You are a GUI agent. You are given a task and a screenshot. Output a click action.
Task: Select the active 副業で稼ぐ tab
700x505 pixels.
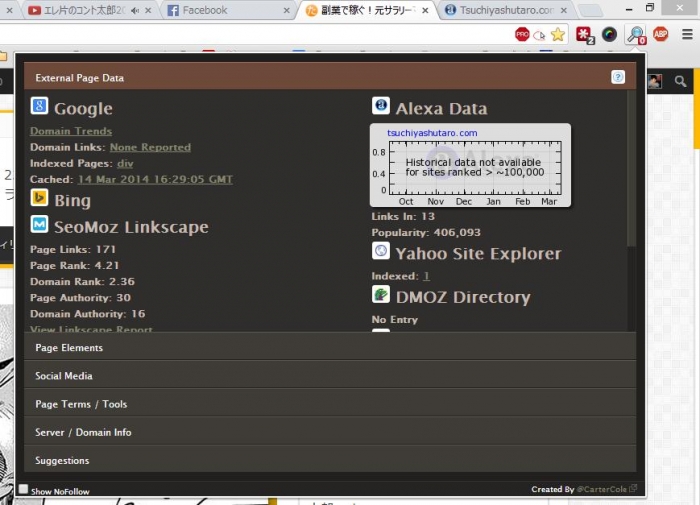(x=366, y=10)
